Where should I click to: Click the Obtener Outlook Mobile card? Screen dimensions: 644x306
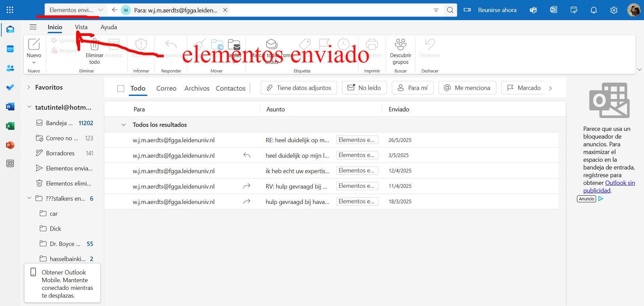[62, 283]
